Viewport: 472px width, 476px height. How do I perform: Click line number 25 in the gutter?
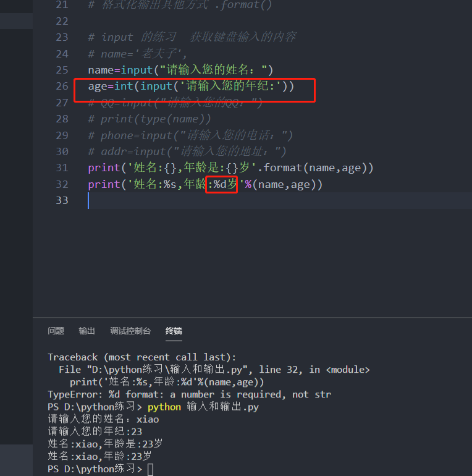pyautogui.click(x=62, y=70)
